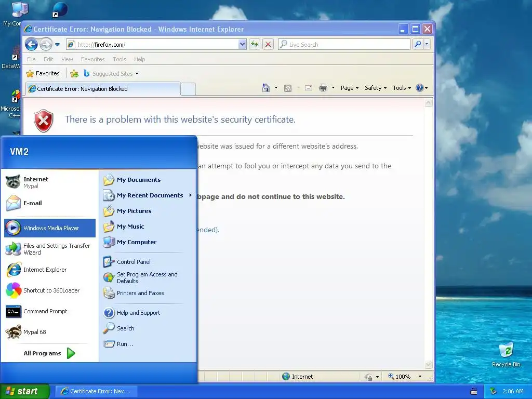This screenshot has width=532, height=399.
Task: Click the red Stop loading icon
Action: click(x=268, y=45)
